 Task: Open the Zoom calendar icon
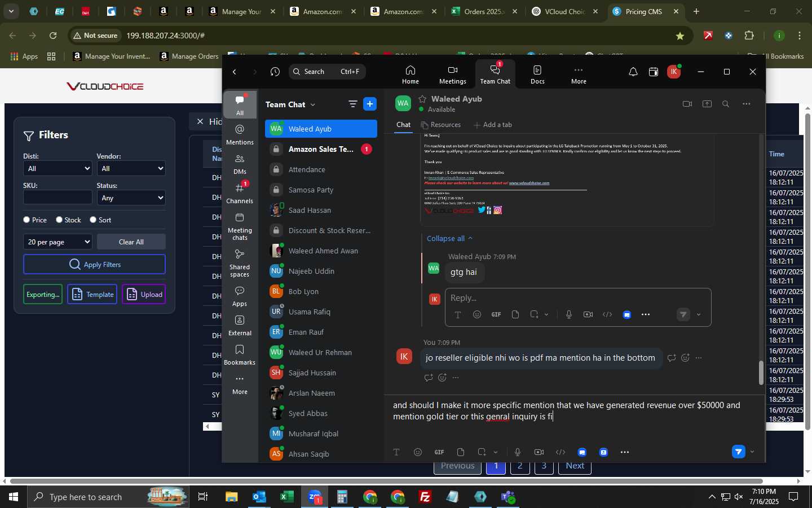[x=654, y=72]
